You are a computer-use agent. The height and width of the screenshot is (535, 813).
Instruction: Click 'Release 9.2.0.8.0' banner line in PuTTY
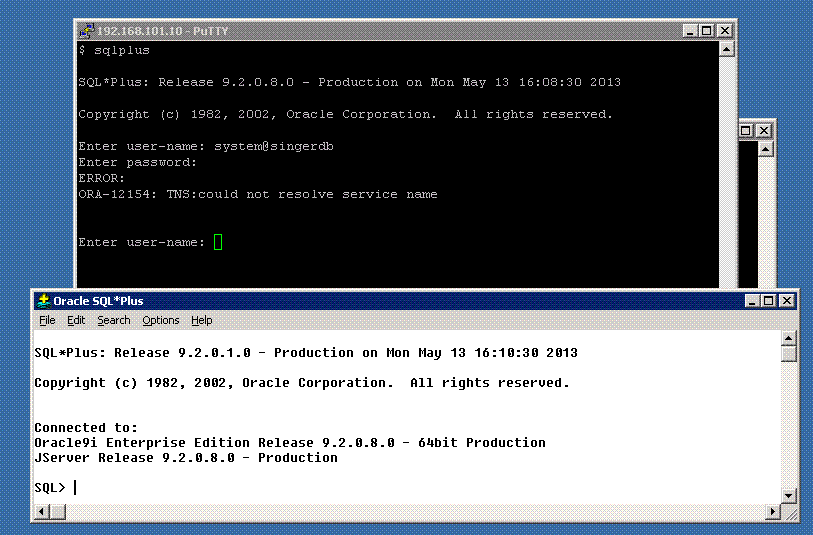click(x=349, y=82)
